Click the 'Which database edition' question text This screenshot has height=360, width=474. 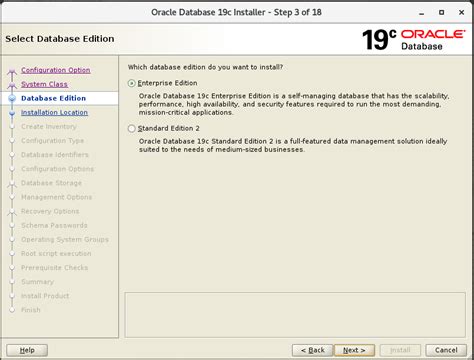(x=205, y=67)
